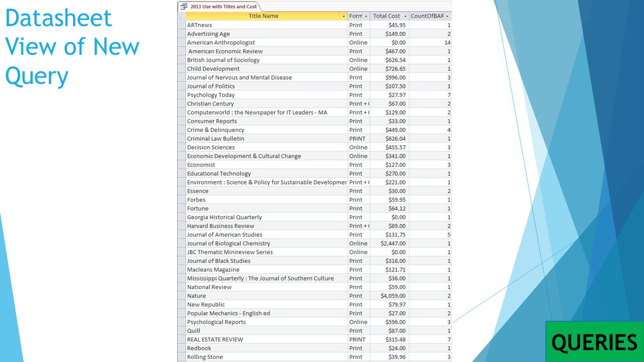644x362 pixels.
Task: Select the 'Nature' title cell
Action: click(x=266, y=296)
